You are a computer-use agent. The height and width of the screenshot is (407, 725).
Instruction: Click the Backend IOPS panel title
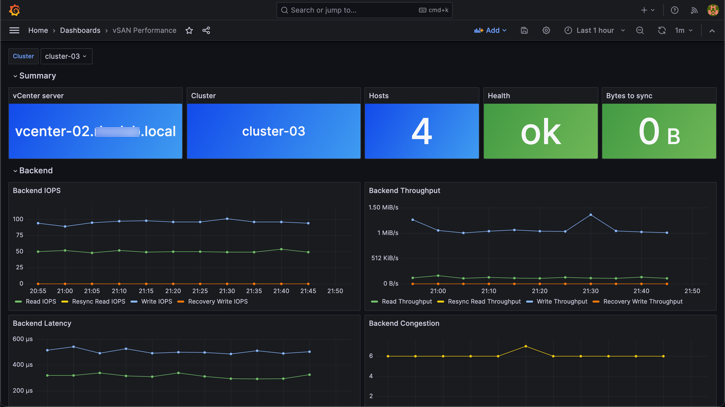(x=37, y=191)
